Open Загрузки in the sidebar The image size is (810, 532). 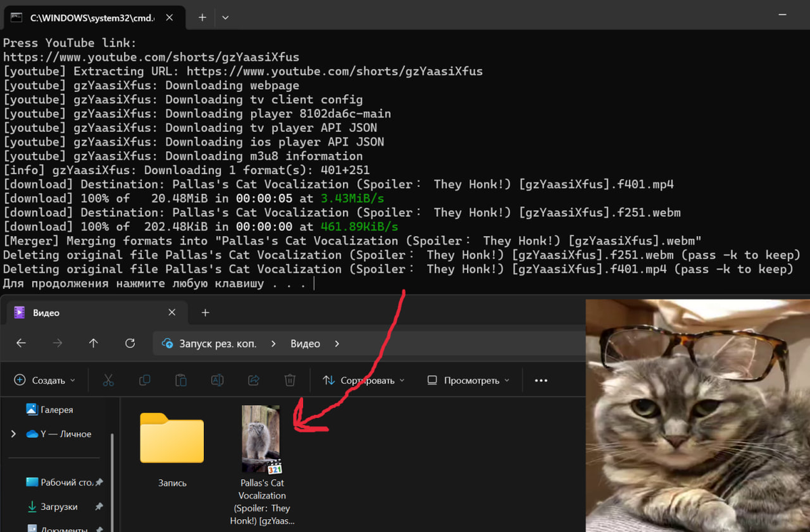coord(53,507)
